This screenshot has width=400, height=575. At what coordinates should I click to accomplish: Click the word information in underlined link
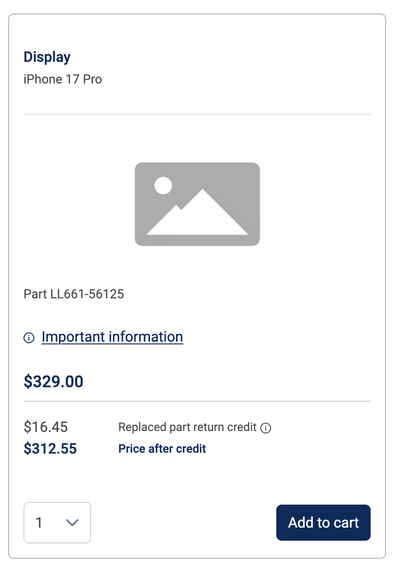coord(146,337)
